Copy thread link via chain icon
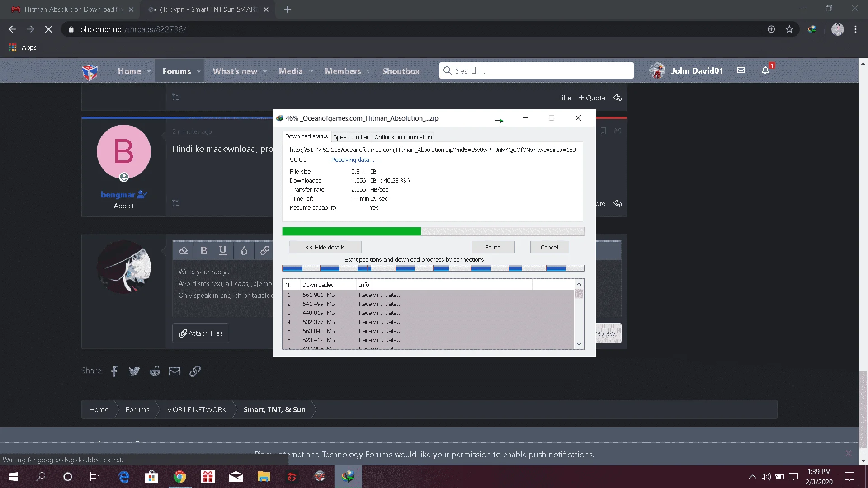The image size is (868, 488). (x=195, y=371)
